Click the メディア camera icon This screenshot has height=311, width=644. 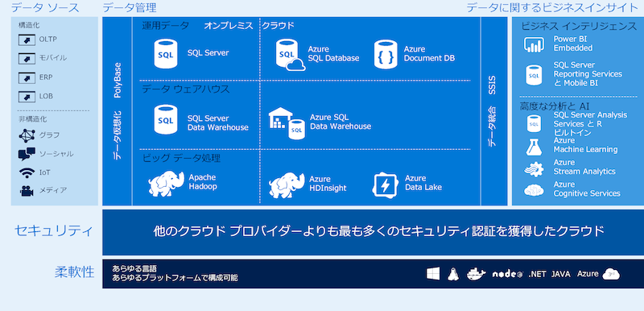coord(27,191)
